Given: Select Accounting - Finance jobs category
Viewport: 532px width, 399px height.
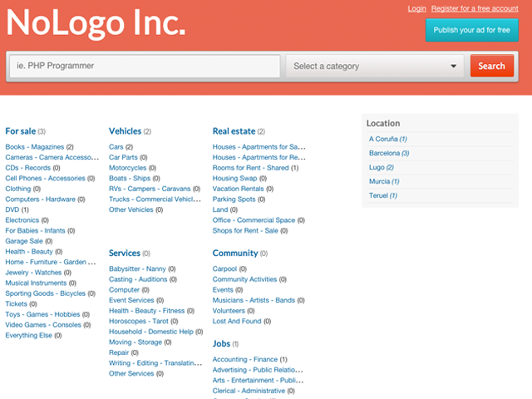Looking at the screenshot, I should pyautogui.click(x=244, y=359).
